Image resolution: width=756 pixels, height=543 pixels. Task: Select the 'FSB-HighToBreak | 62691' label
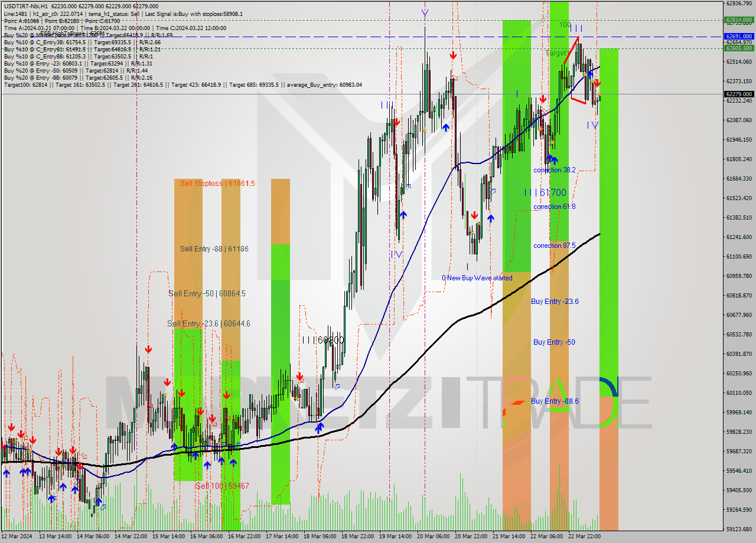pos(72,34)
